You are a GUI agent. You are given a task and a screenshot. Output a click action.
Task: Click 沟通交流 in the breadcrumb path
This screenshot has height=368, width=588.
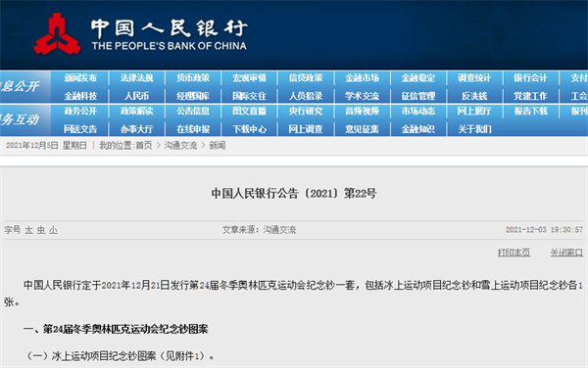click(180, 145)
